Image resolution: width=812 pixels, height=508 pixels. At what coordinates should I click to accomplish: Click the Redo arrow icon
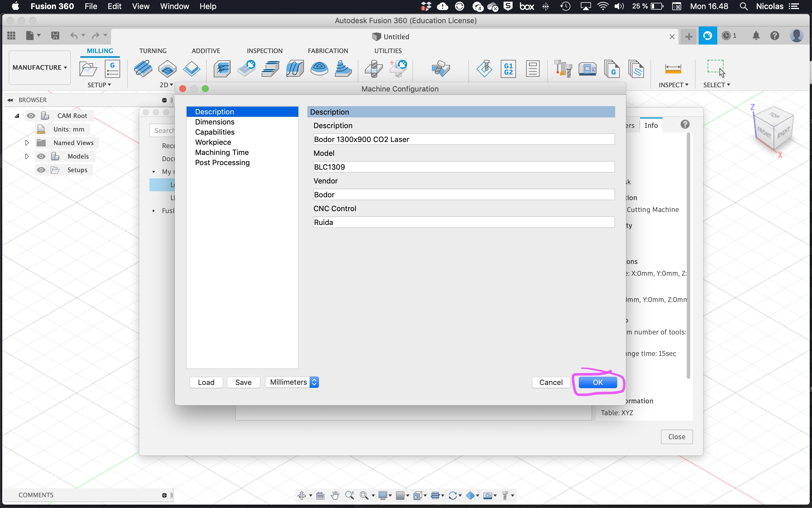pos(96,36)
